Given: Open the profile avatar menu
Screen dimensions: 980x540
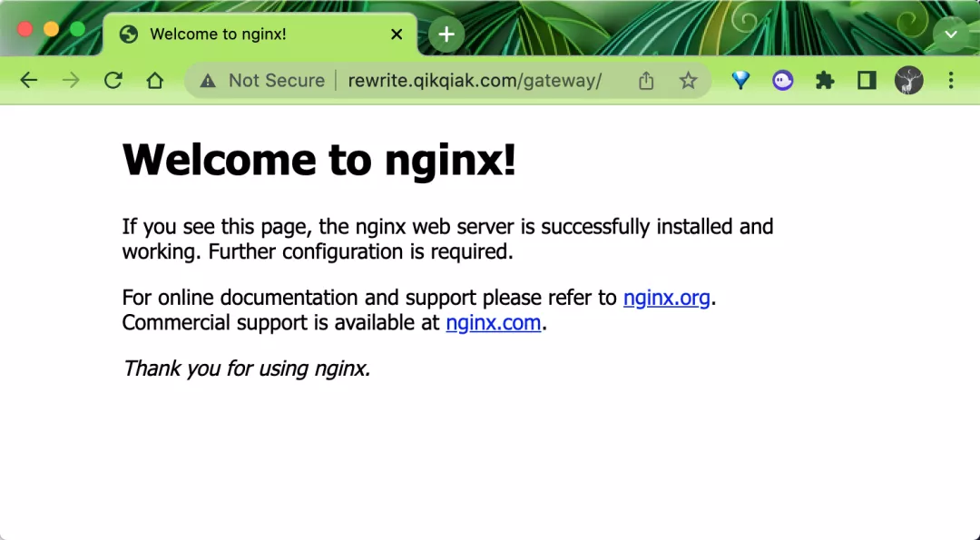Looking at the screenshot, I should tap(908, 81).
